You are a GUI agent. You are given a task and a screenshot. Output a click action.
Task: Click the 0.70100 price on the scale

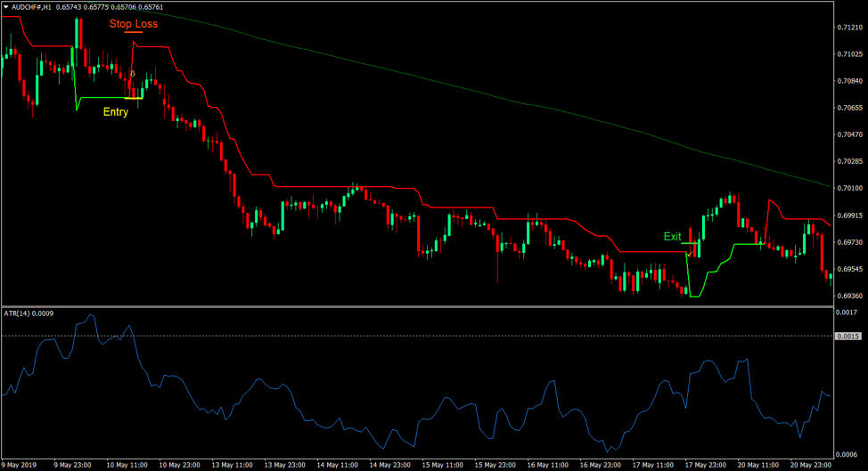848,188
